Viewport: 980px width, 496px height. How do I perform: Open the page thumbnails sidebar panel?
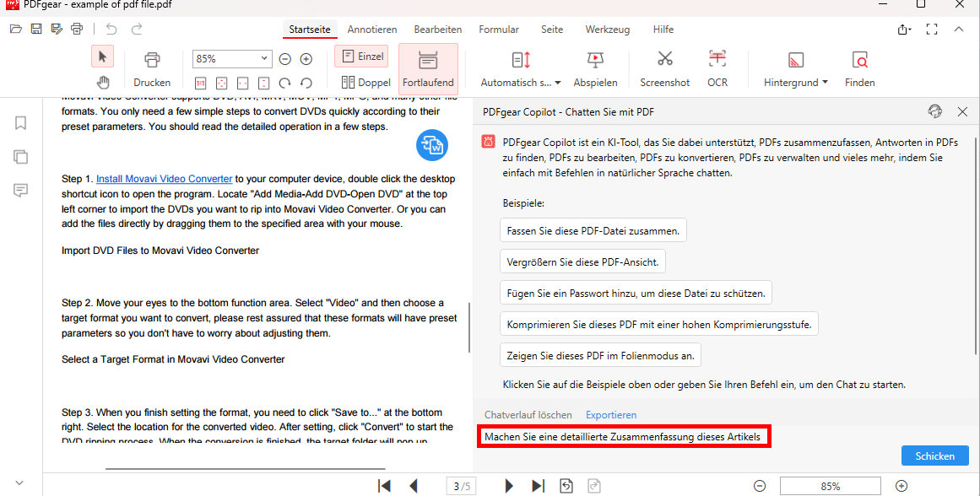[x=20, y=156]
